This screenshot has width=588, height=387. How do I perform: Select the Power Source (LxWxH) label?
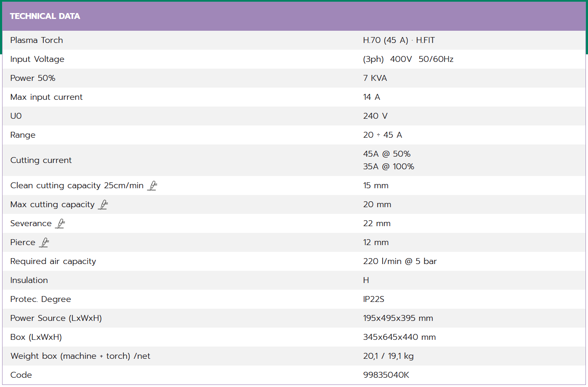56,318
